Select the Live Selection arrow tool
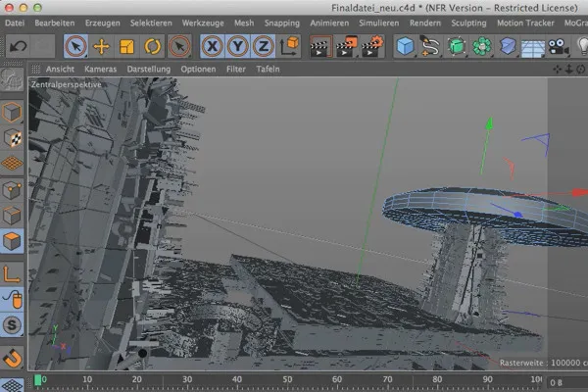Viewport: 588px width, 392px height. click(x=76, y=46)
